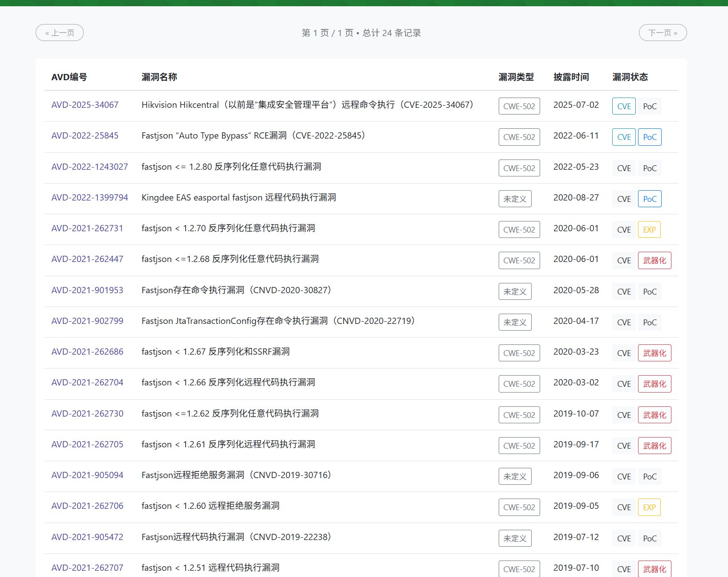Click the CWE-502 badge for AVD-2021-262686
The image size is (728, 577).
point(519,353)
